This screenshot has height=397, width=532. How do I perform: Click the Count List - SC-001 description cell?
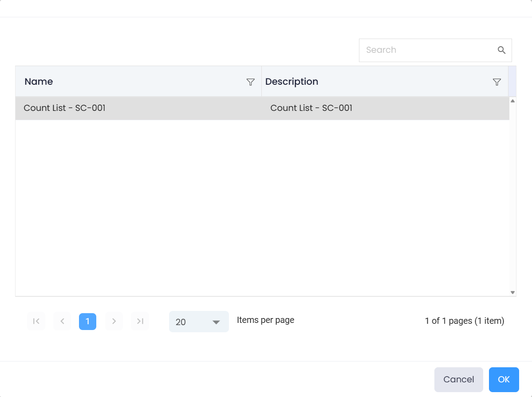point(311,108)
